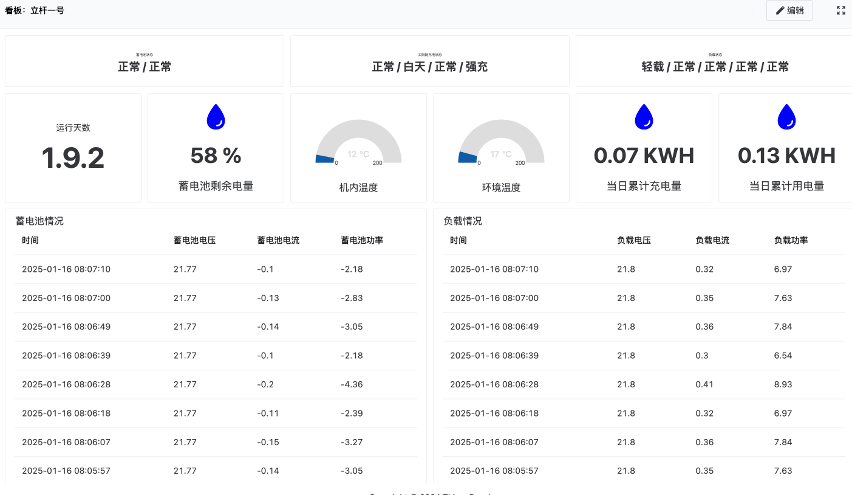
Task: Click water drop icon above 0.13 KWH
Action: tap(786, 117)
